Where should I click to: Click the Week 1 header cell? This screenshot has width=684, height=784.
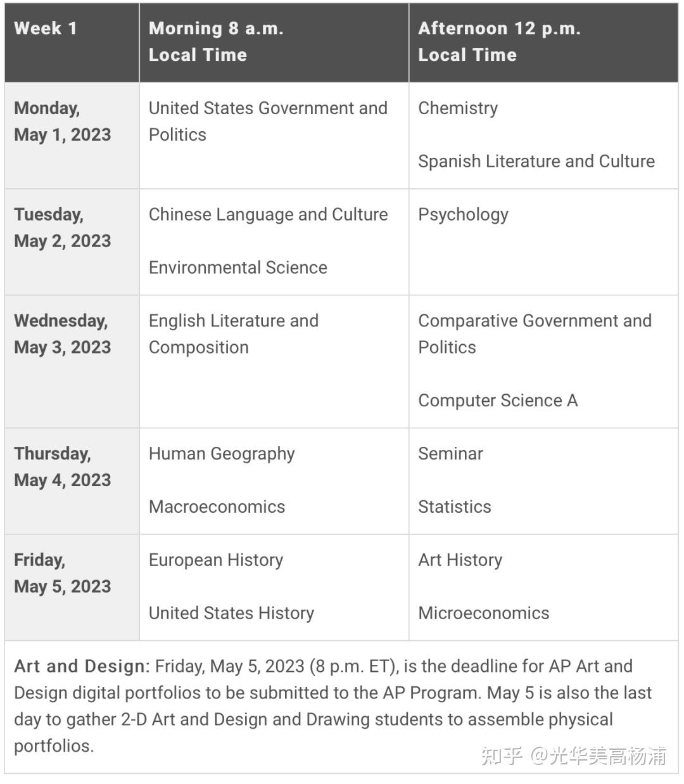point(72,42)
